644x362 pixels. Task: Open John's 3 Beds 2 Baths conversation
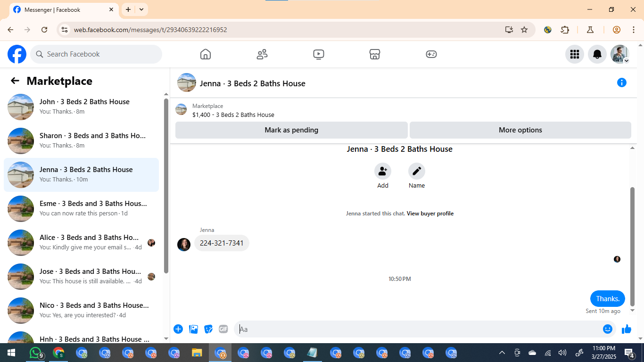81,107
